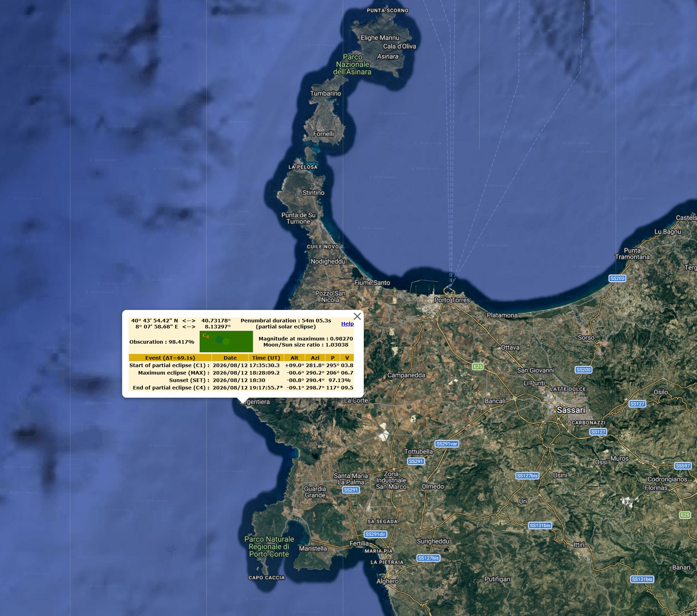The width and height of the screenshot is (697, 616).
Task: Click SS127bis shield near Usini
Action: pos(527,476)
